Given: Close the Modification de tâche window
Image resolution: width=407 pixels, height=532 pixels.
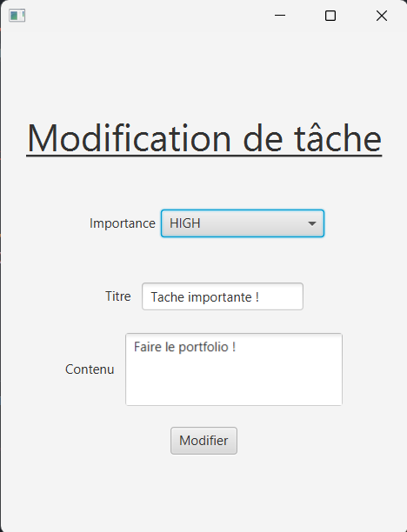Looking at the screenshot, I should point(382,16).
